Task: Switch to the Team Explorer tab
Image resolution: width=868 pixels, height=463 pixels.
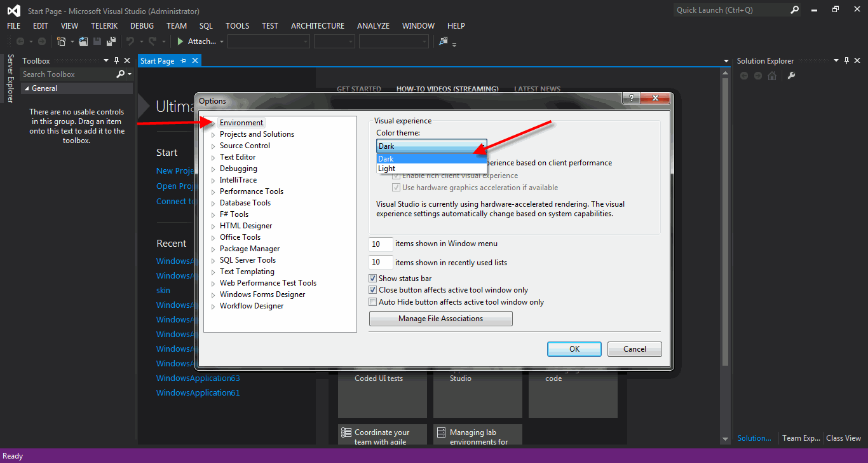Action: tap(801, 438)
